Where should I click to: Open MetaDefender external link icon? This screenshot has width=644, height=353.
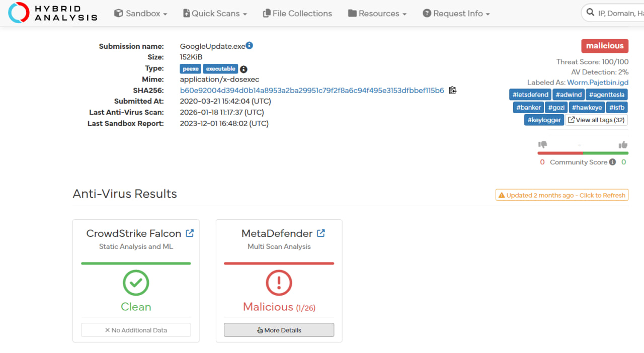click(320, 233)
